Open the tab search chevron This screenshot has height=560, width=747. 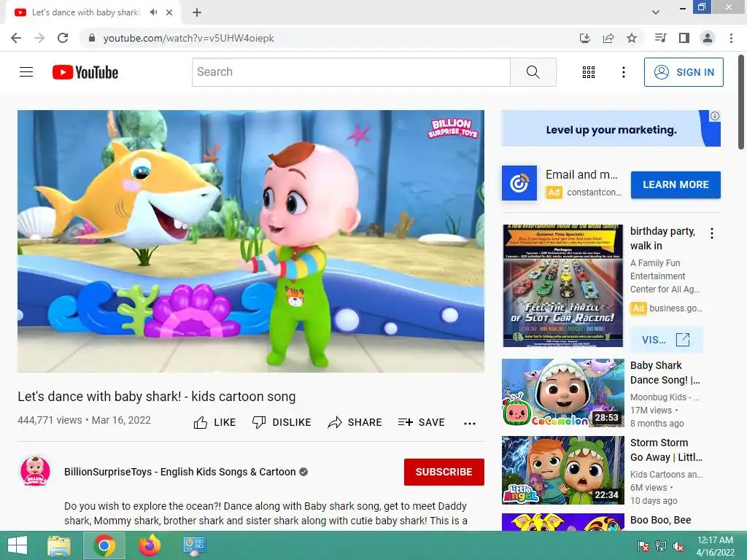point(656,12)
